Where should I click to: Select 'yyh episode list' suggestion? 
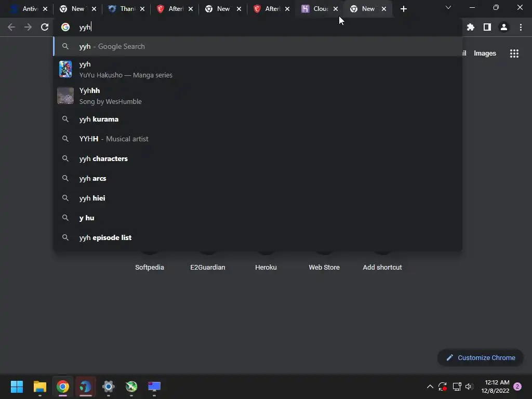[258, 237]
